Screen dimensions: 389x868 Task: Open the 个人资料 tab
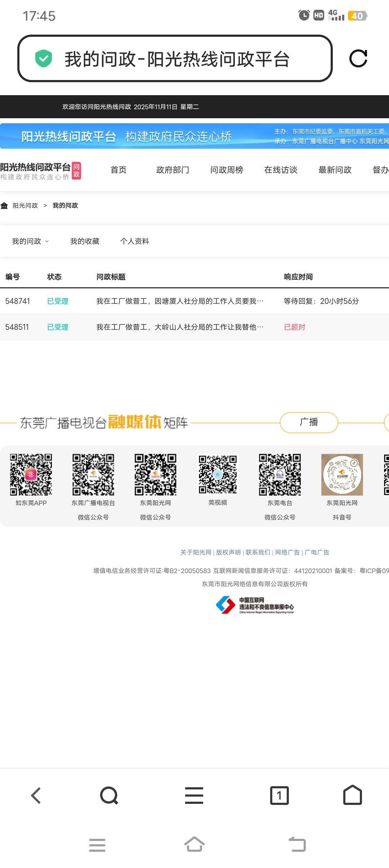pyautogui.click(x=135, y=241)
